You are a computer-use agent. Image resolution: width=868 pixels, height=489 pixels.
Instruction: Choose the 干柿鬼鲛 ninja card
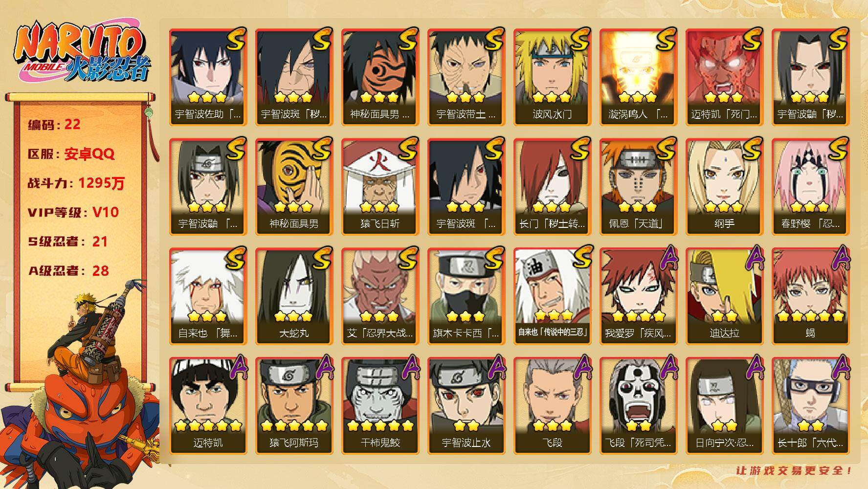(x=380, y=406)
